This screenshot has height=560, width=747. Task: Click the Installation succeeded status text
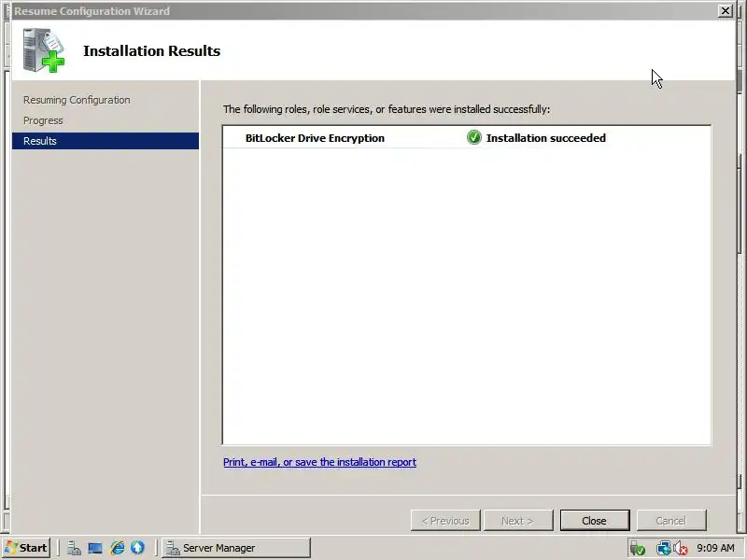click(x=546, y=138)
